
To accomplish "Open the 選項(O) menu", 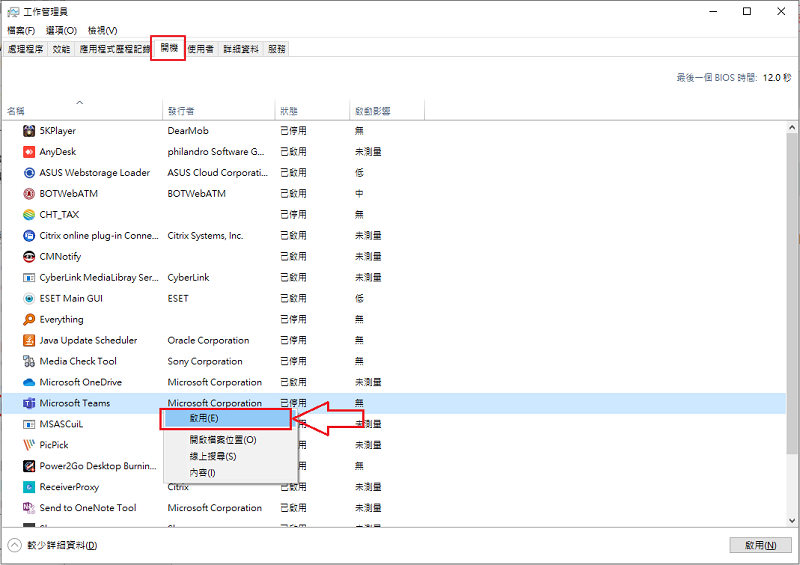I will [x=61, y=31].
